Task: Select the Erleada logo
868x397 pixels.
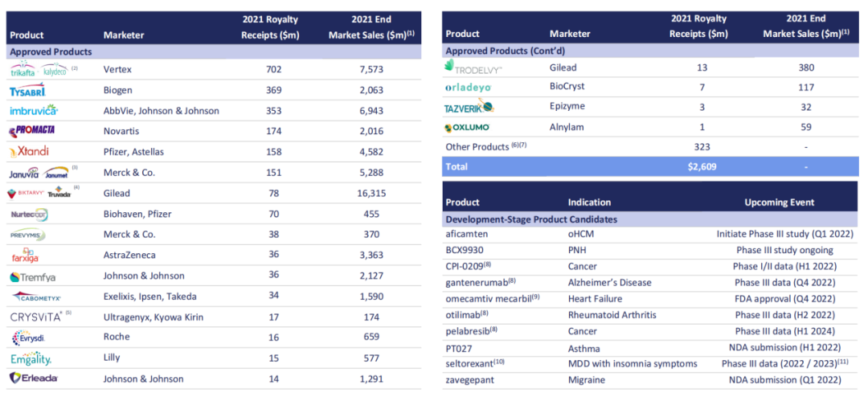Action: (x=32, y=379)
